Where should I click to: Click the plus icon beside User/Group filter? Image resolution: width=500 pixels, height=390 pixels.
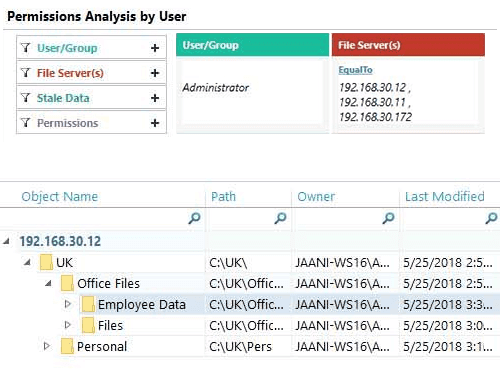pyautogui.click(x=155, y=48)
